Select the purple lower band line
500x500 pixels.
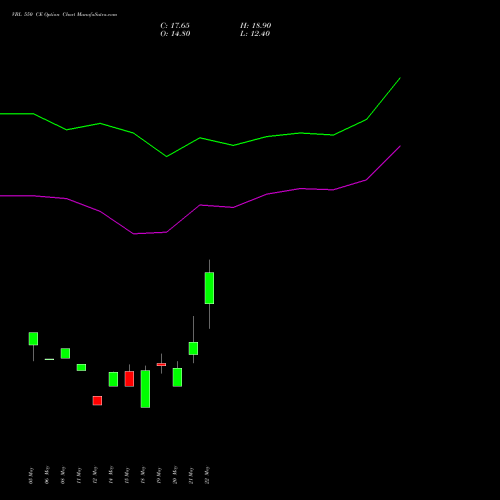pyautogui.click(x=200, y=205)
